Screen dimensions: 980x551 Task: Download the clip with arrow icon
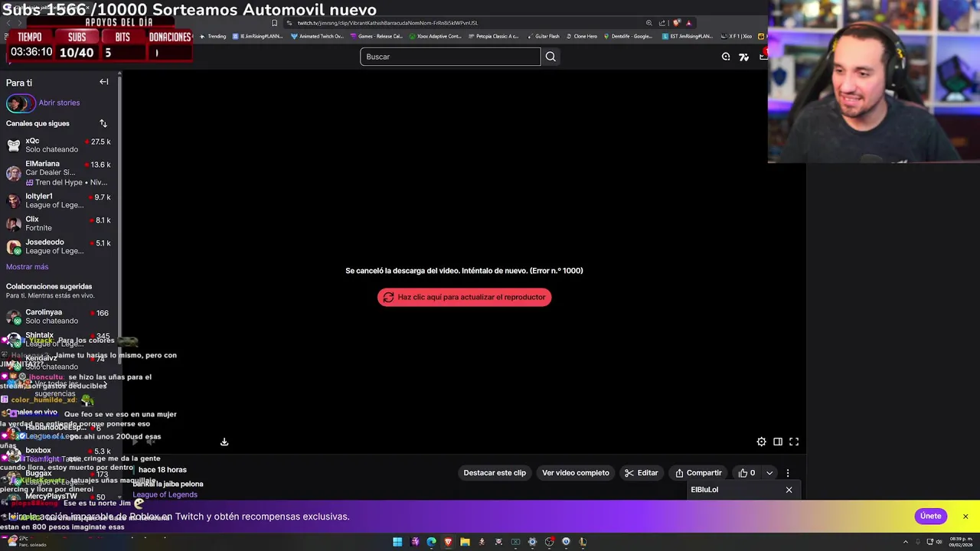click(224, 442)
